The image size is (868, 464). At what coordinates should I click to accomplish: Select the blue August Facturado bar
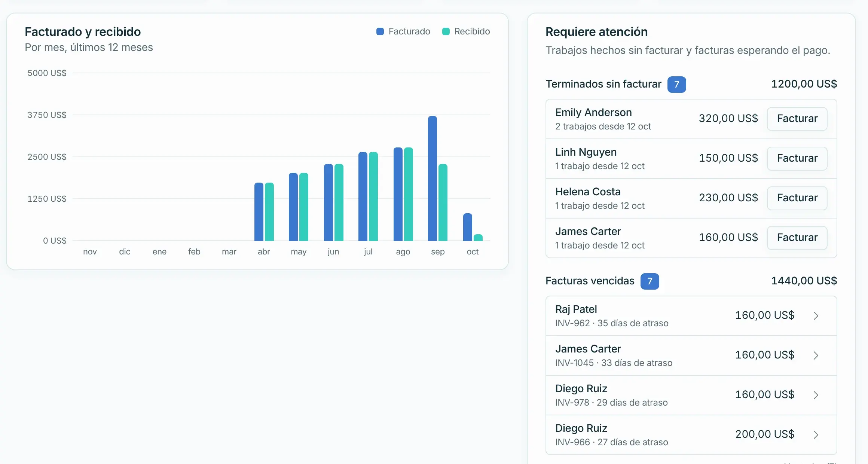pos(398,194)
